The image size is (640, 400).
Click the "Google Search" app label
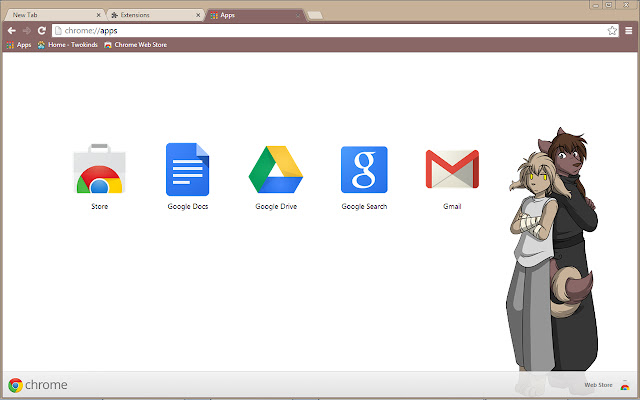tap(364, 207)
